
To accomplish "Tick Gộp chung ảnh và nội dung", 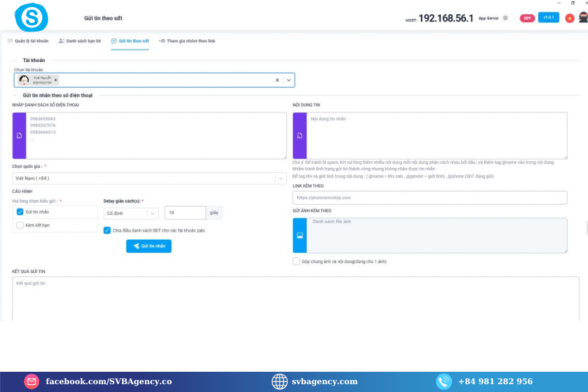I will click(297, 261).
